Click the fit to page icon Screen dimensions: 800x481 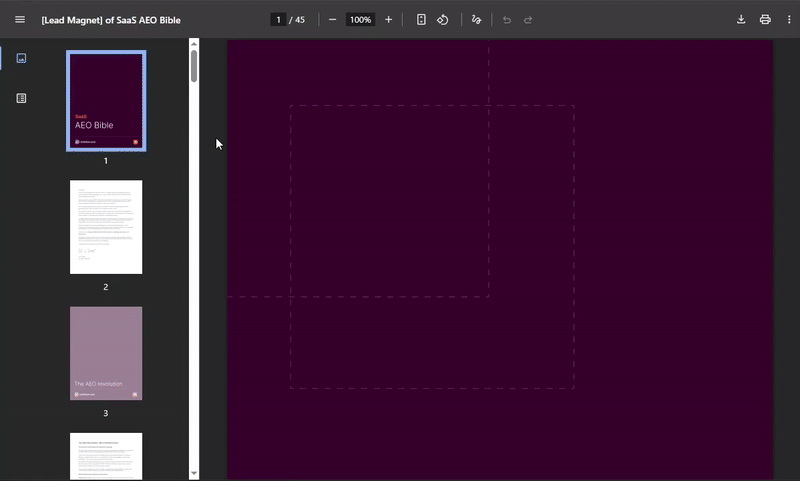pyautogui.click(x=421, y=20)
